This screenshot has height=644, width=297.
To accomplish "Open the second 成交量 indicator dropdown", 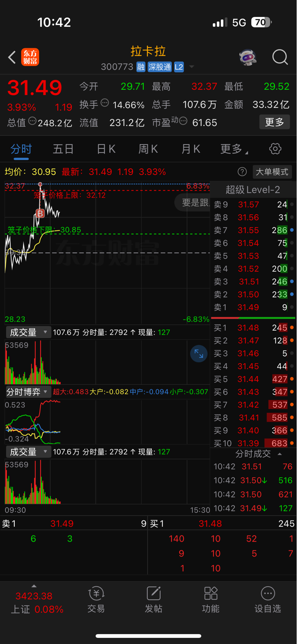I will tap(28, 452).
